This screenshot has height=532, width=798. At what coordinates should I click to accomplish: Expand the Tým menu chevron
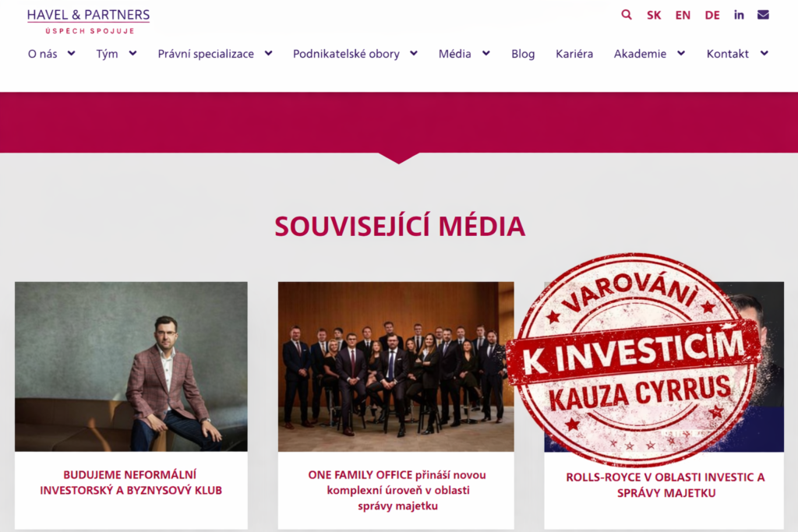point(132,54)
